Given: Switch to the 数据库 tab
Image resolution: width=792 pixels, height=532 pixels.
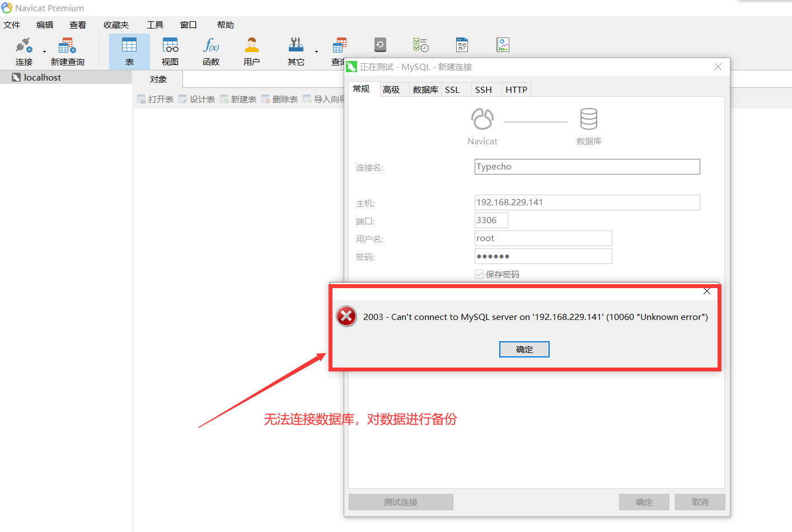Looking at the screenshot, I should click(425, 90).
